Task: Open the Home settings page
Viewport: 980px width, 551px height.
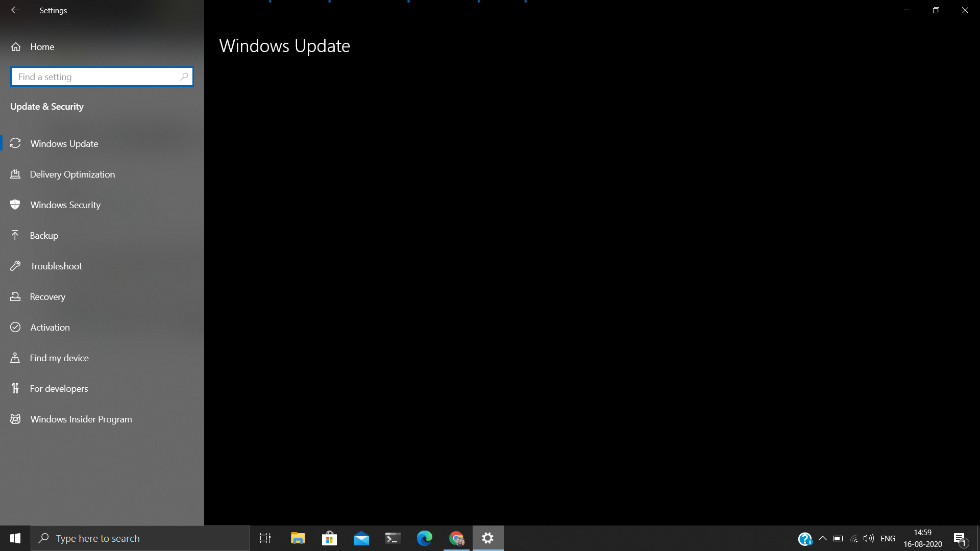Action: coord(102,47)
